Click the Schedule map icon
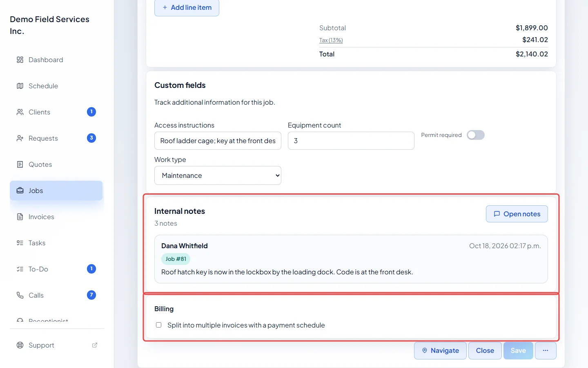 [x=20, y=86]
